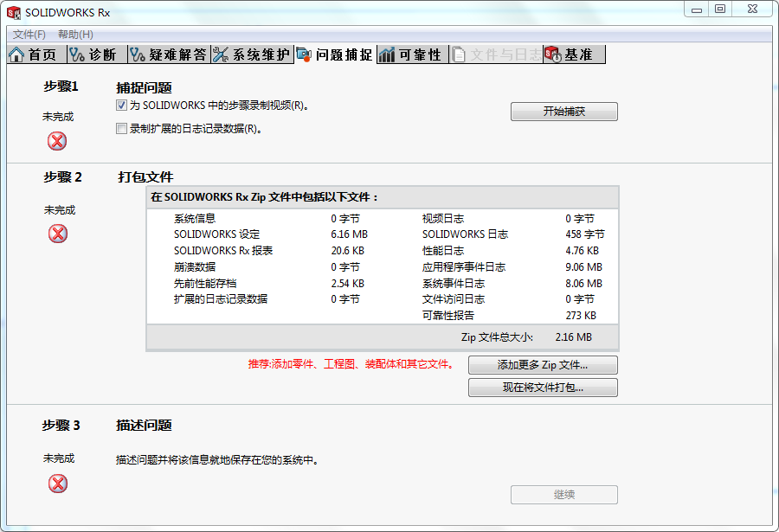The height and width of the screenshot is (532, 779).
Task: Click the red X status icon for 步骤 3
Action: coord(58,484)
